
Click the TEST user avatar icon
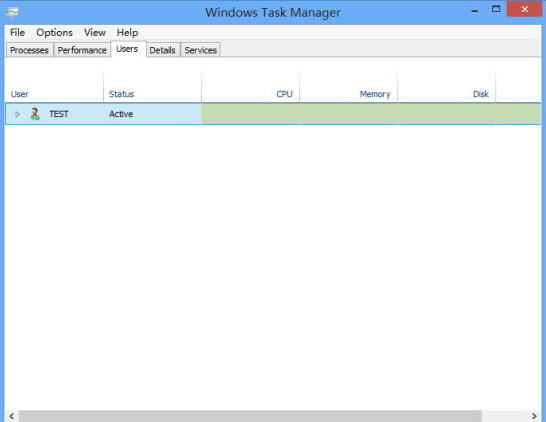pyautogui.click(x=35, y=114)
